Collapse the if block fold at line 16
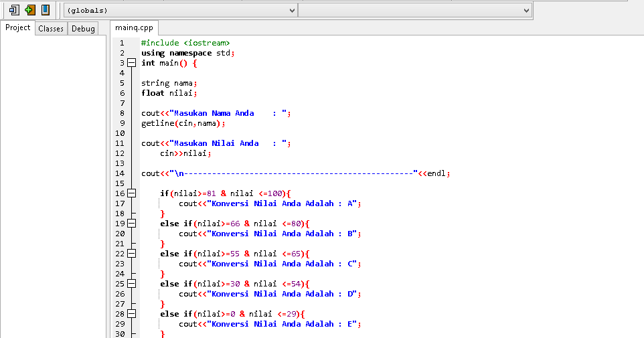644x338 pixels. [131, 193]
